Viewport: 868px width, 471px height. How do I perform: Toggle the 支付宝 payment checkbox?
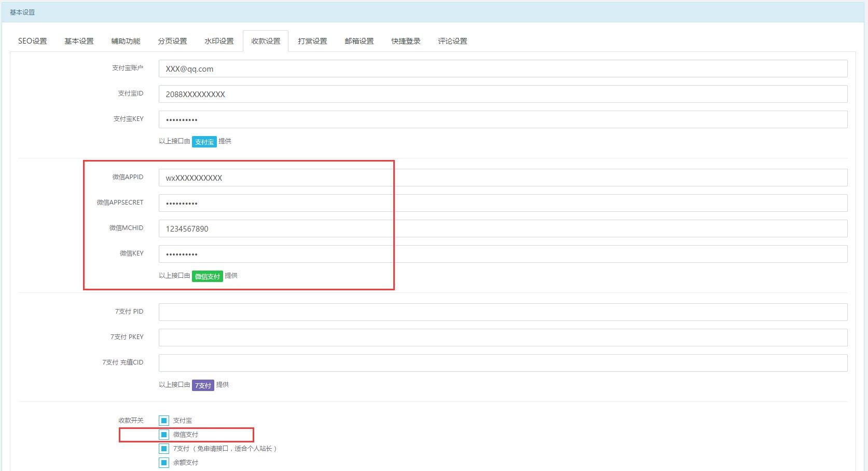164,421
